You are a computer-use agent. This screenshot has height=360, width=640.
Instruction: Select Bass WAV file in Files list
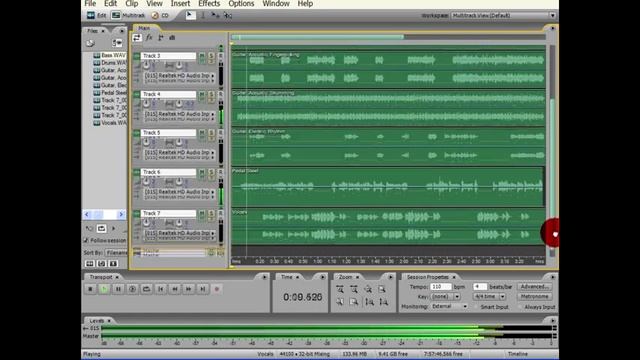110,55
